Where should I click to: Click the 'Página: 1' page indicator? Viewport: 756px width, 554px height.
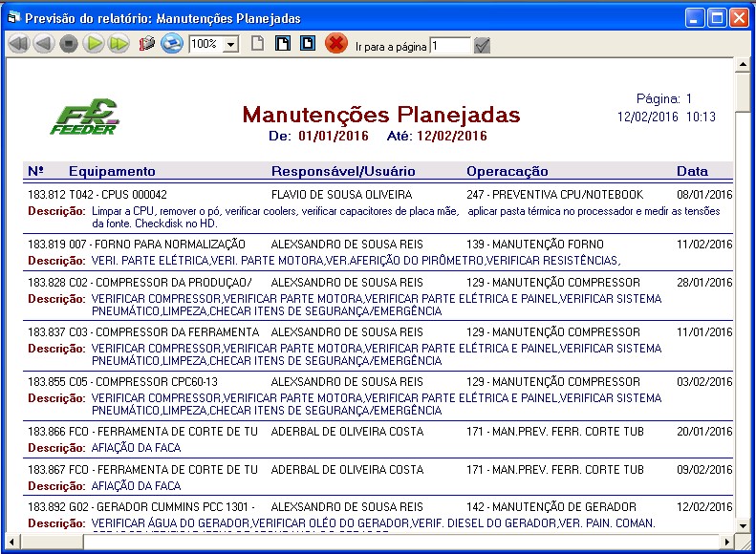[x=664, y=98]
